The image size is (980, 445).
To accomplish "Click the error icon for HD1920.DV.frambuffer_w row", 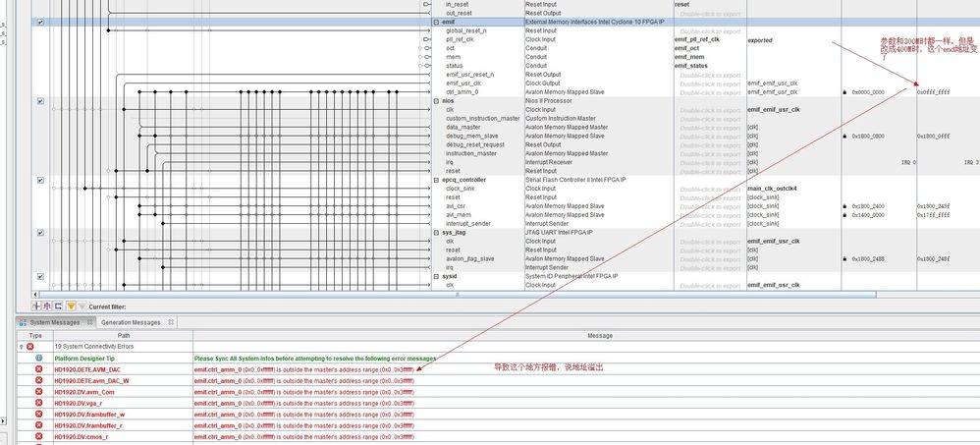I will tap(38, 415).
